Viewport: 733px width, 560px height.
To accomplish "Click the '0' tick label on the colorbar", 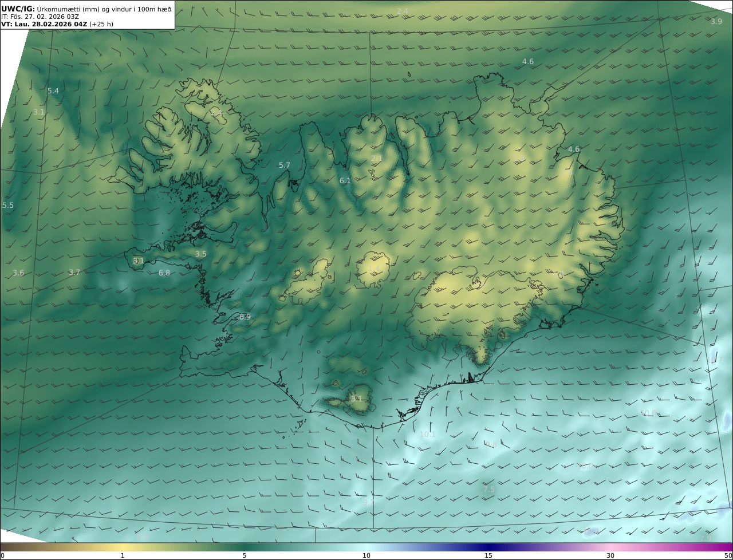I will 2,555.
